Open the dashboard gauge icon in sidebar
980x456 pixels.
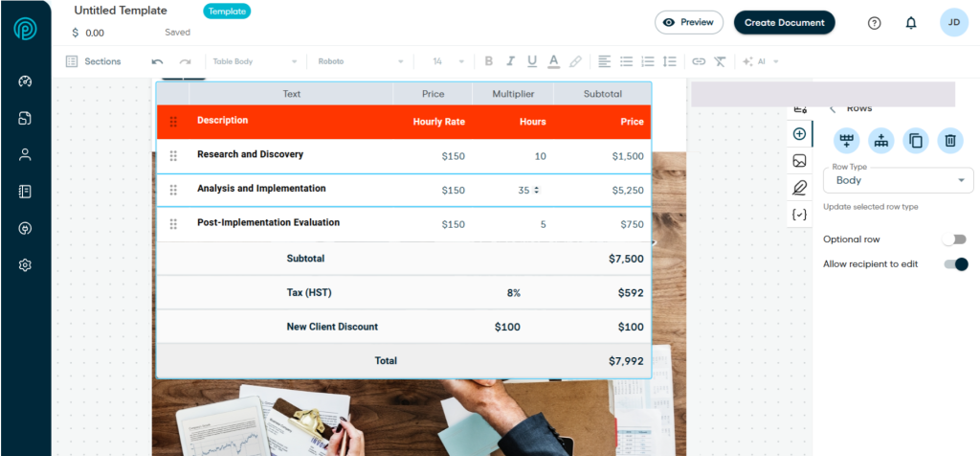25,81
